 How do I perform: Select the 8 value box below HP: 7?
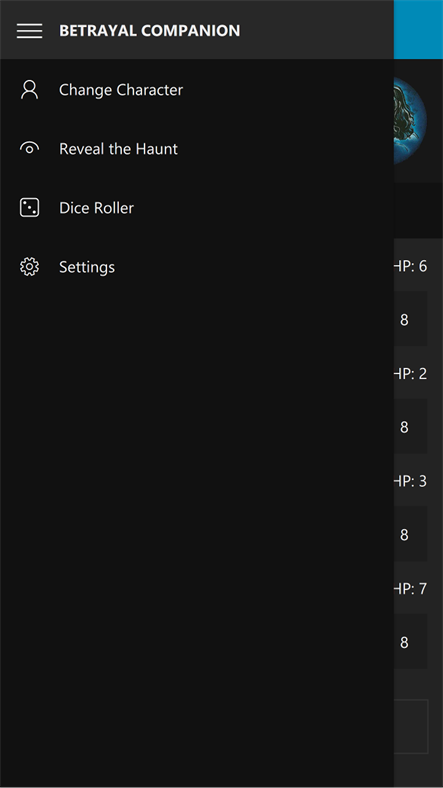point(410,642)
